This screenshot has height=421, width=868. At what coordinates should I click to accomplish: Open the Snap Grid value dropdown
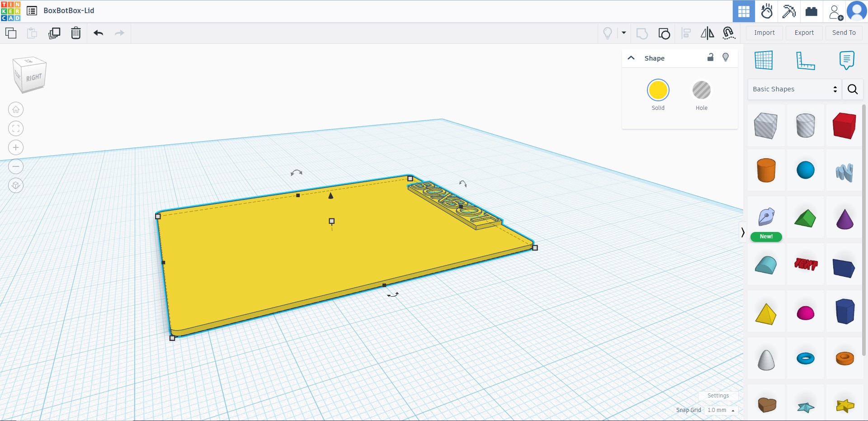pos(721,410)
